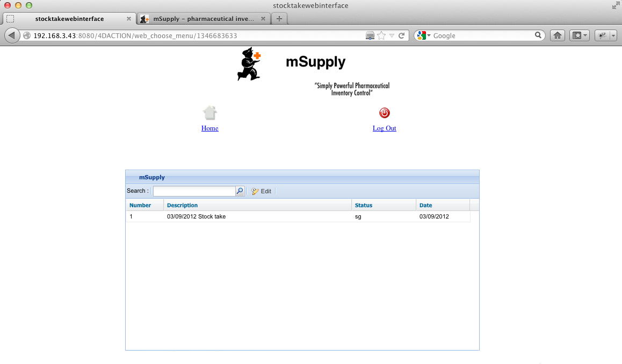622x364 pixels.
Task: Click the mSupply running man logo
Action: tap(249, 64)
